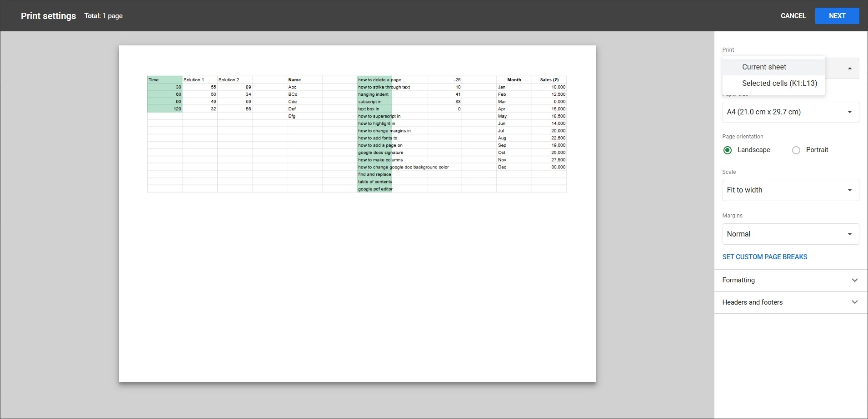Image resolution: width=868 pixels, height=419 pixels.
Task: Click the highlighted Time column in the preview
Action: (x=165, y=94)
